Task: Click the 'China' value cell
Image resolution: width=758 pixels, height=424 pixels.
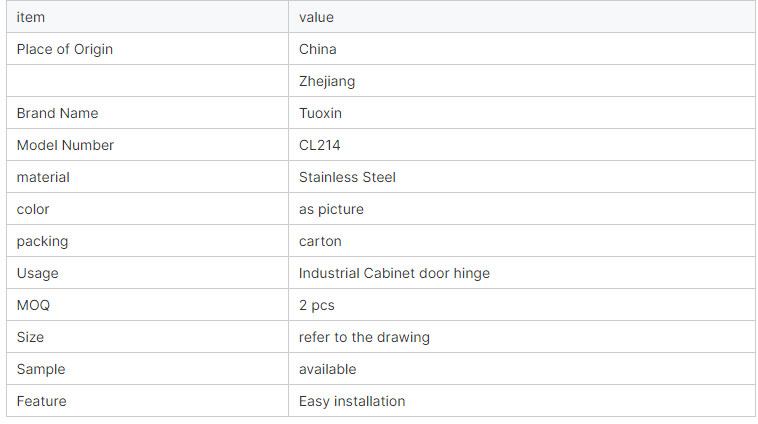Action: [x=522, y=49]
